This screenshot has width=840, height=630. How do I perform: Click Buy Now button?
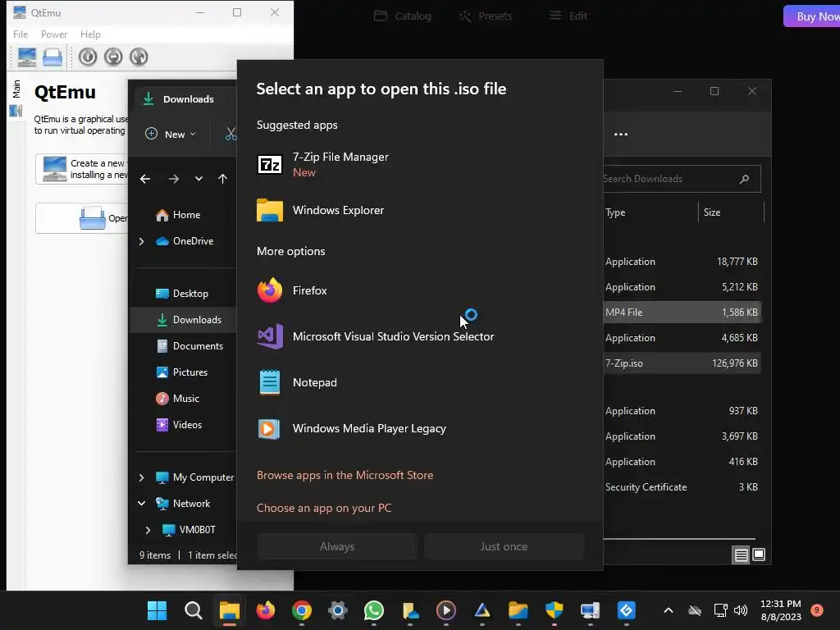click(811, 16)
